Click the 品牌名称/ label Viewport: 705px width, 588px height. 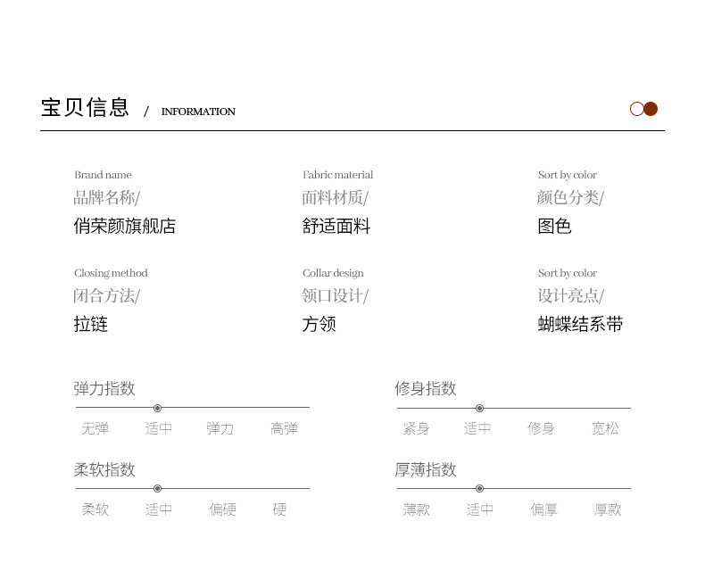(x=107, y=197)
